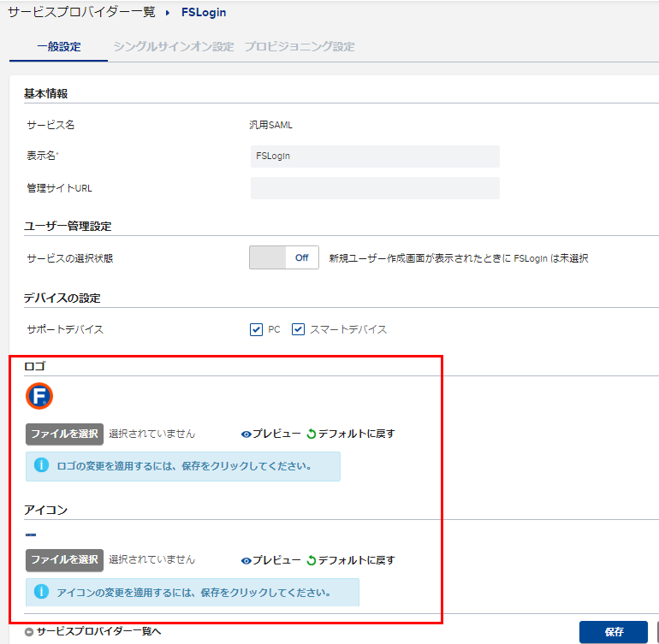Click プレビュー eye icon in ロゴ section
This screenshot has width=659, height=644.
point(246,434)
